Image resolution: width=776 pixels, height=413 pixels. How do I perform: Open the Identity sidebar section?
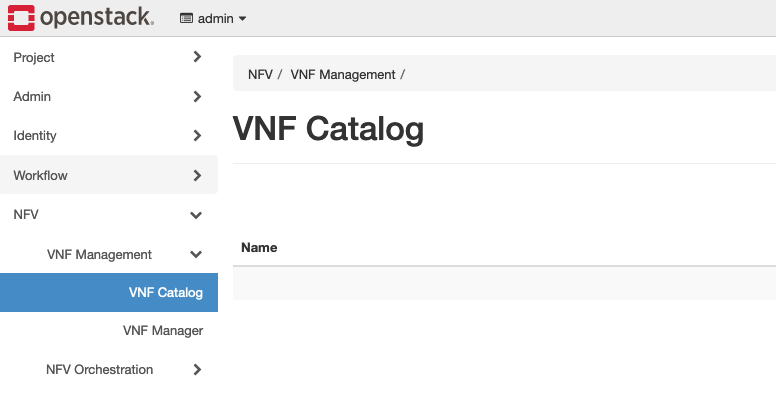(x=35, y=136)
